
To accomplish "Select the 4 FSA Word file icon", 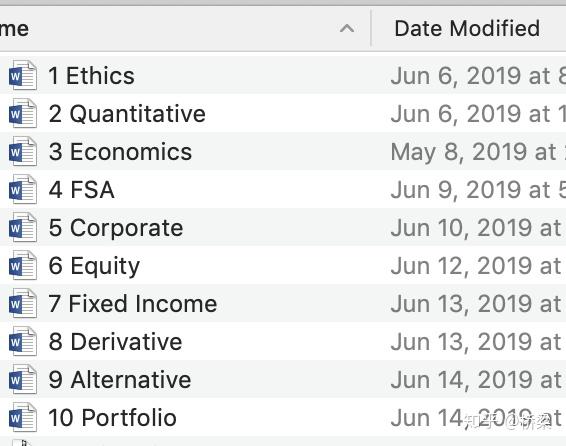I will (x=23, y=189).
